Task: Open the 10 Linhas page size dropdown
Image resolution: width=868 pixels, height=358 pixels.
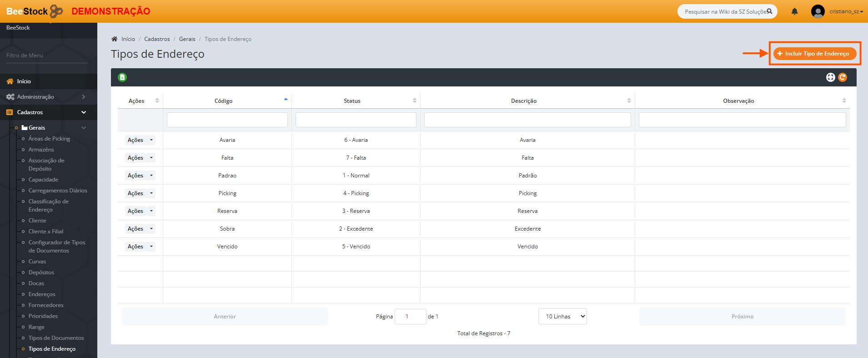Action: pos(562,317)
